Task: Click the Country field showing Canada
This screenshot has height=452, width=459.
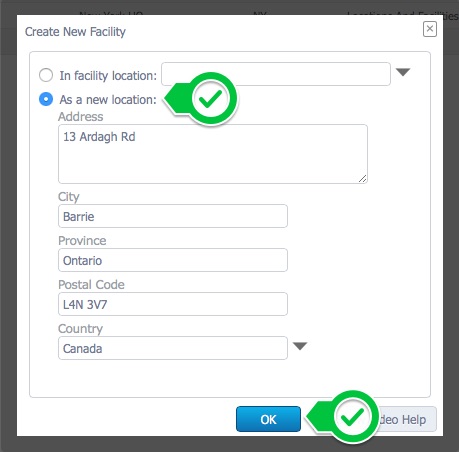Action: pos(173,348)
